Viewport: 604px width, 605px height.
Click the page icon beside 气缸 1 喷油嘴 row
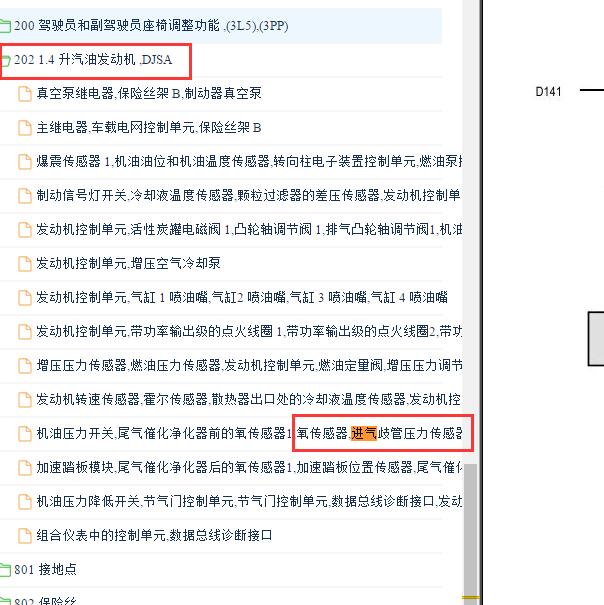click(x=25, y=298)
